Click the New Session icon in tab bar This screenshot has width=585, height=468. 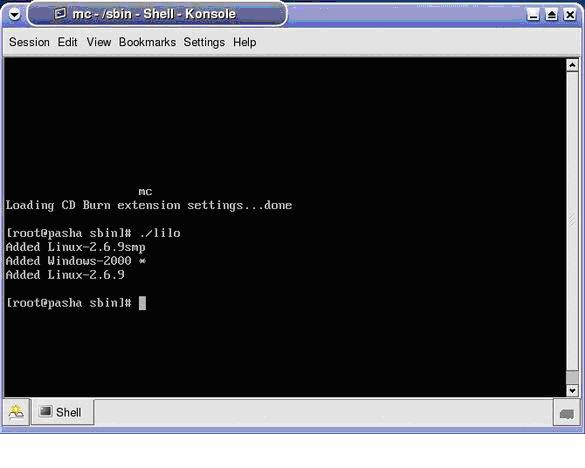pyautogui.click(x=16, y=412)
